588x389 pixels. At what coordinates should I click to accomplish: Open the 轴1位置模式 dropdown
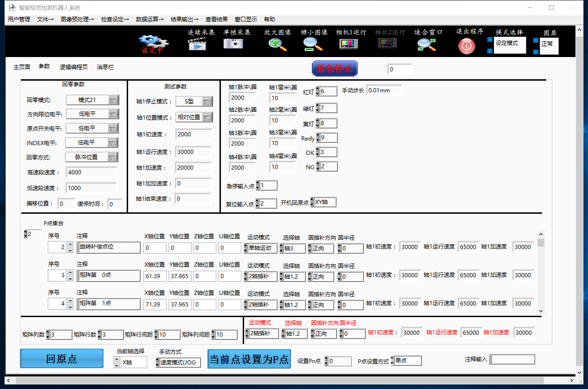(x=194, y=117)
